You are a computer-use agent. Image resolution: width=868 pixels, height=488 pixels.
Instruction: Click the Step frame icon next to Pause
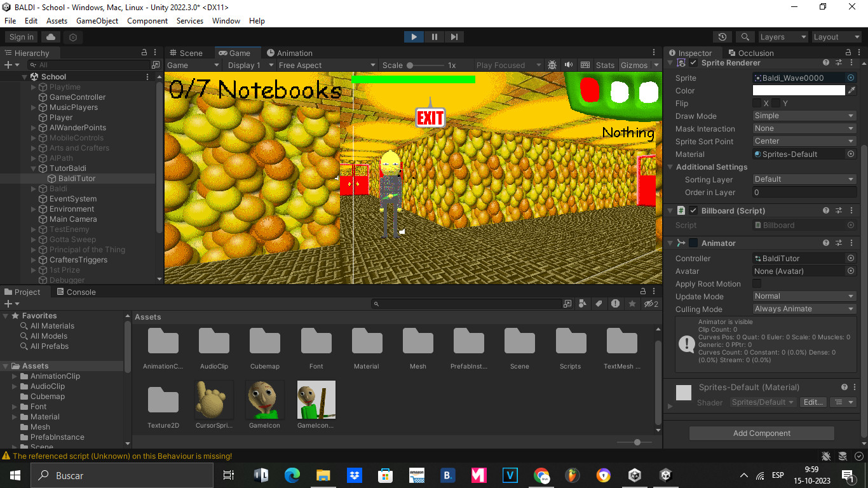click(x=454, y=37)
